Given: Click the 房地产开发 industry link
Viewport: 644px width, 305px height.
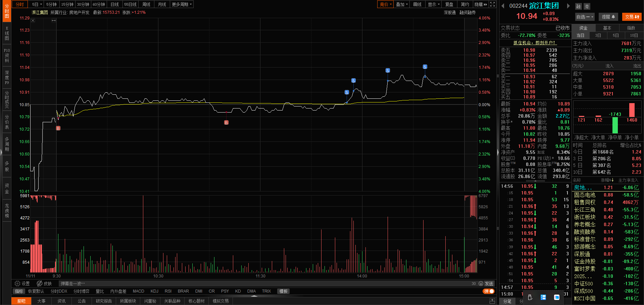Looking at the screenshot, I should 79,12.
